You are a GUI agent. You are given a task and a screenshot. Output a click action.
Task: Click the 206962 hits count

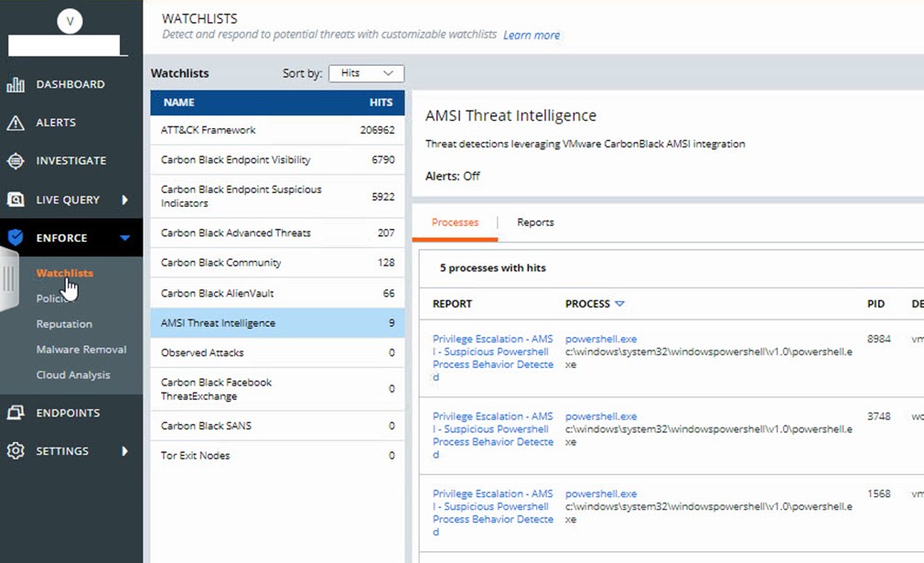pos(377,130)
